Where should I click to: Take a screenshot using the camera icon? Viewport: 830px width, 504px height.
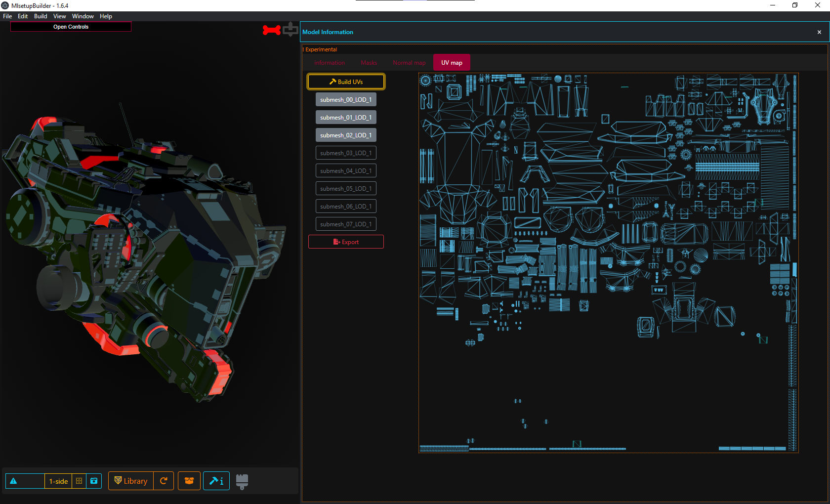[x=94, y=481]
